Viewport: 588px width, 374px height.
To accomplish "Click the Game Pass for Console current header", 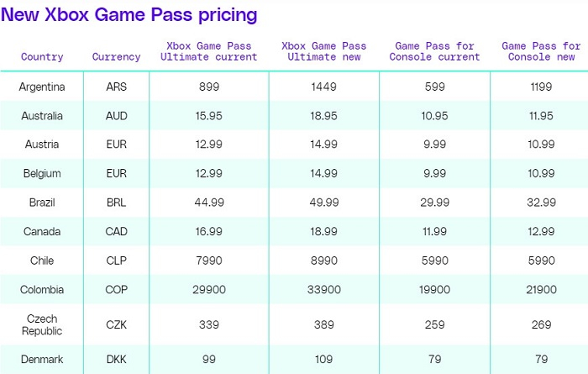I will [436, 50].
